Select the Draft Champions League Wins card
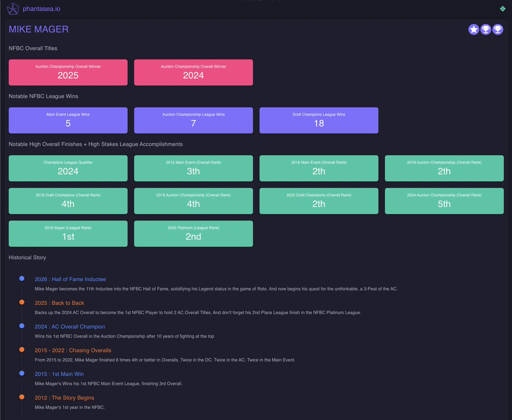This screenshot has width=512, height=420. coord(319,120)
